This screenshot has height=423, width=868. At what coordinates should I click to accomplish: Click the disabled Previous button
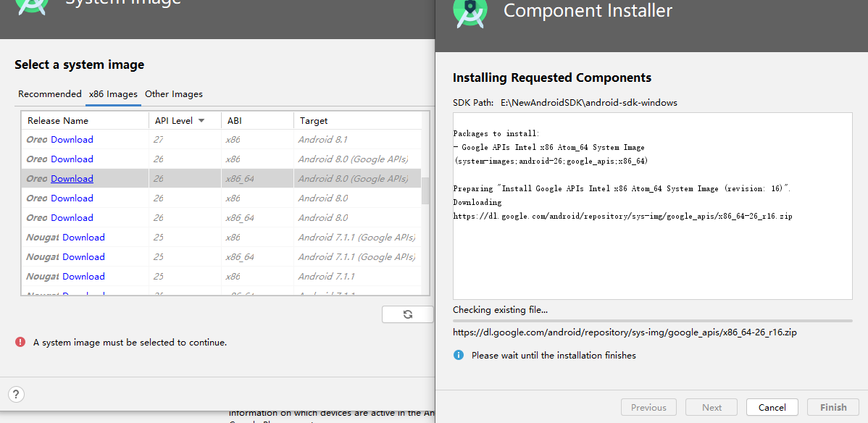pyautogui.click(x=648, y=408)
